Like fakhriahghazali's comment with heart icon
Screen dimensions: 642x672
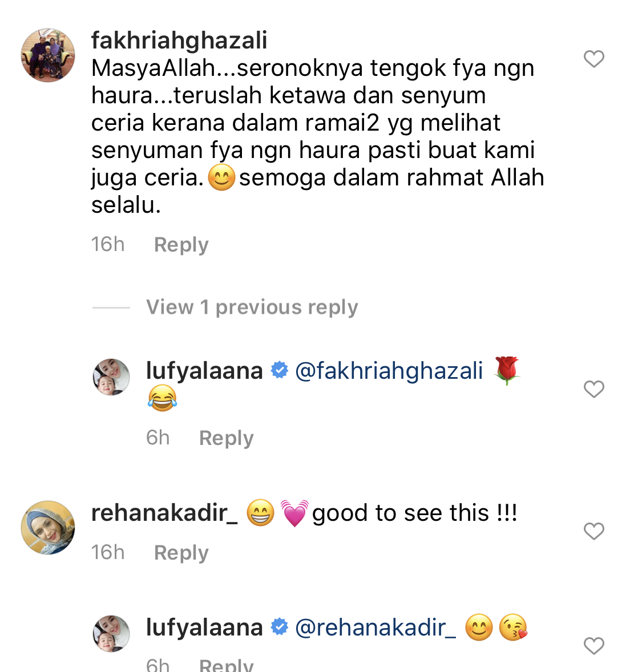(594, 59)
